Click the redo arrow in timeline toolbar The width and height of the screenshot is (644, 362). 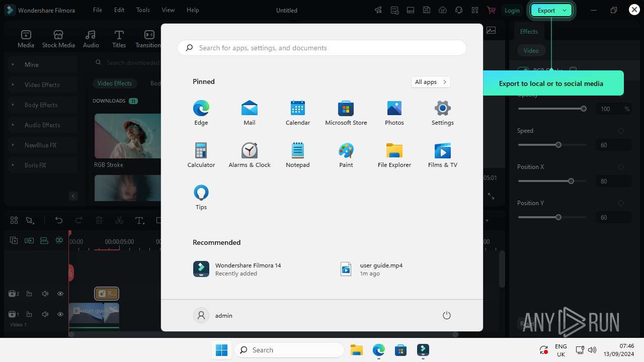(79, 220)
